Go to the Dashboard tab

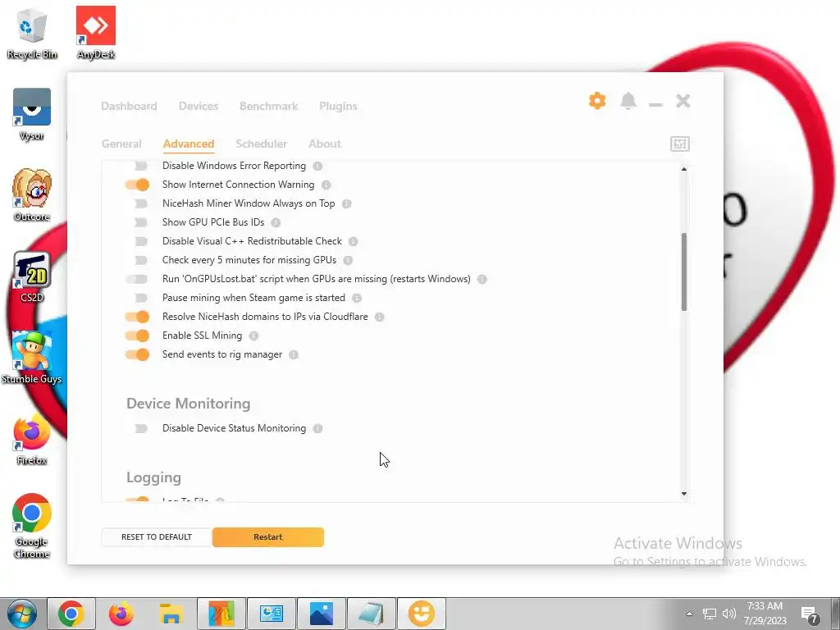(129, 106)
